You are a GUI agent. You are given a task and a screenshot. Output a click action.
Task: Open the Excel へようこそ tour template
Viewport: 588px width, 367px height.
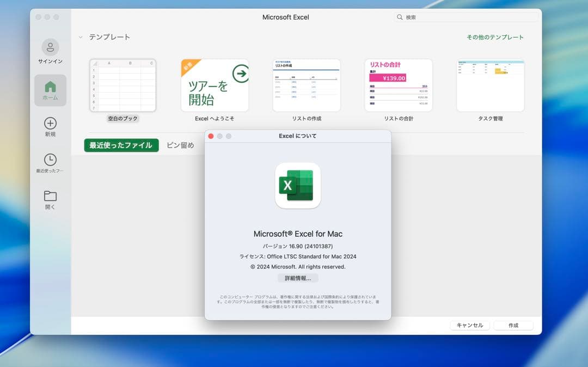click(x=214, y=84)
